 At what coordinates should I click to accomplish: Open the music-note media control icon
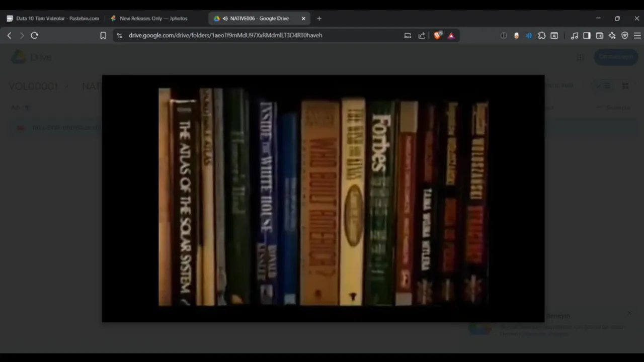[574, 35]
